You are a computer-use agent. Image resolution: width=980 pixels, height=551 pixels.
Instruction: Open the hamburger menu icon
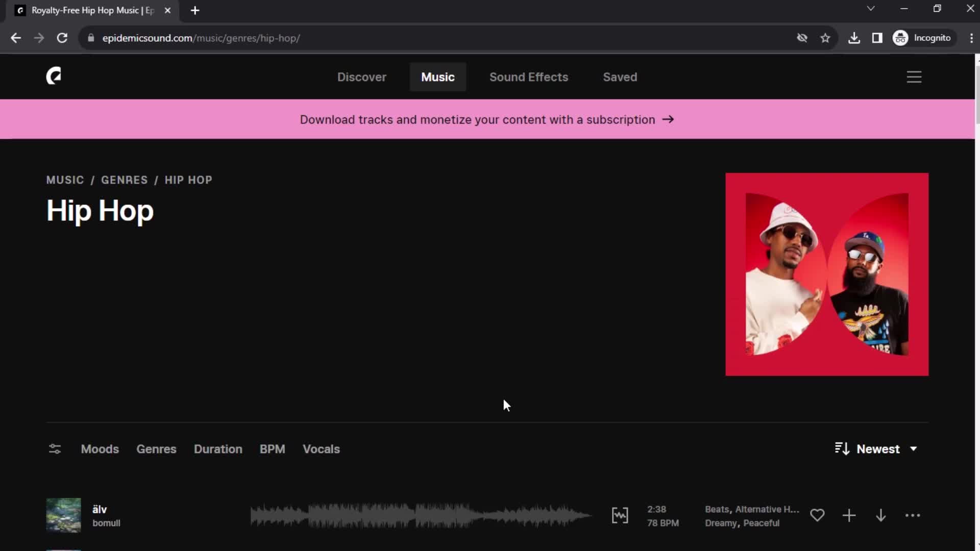(x=914, y=77)
